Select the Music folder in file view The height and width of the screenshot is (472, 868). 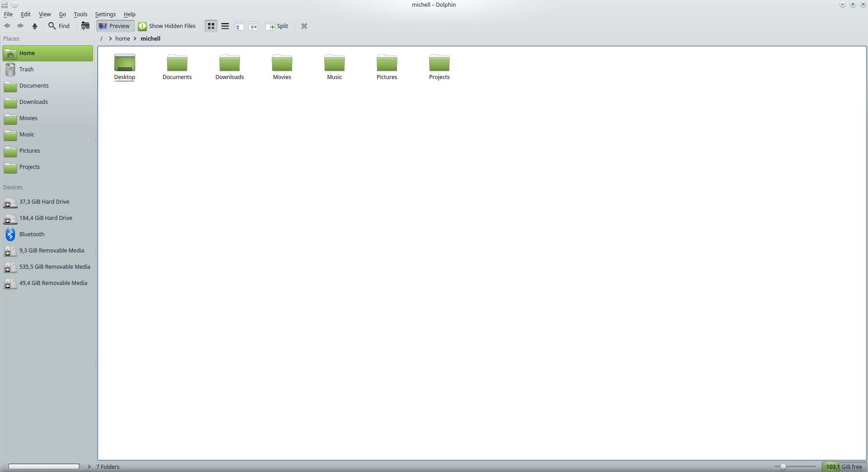[335, 67]
